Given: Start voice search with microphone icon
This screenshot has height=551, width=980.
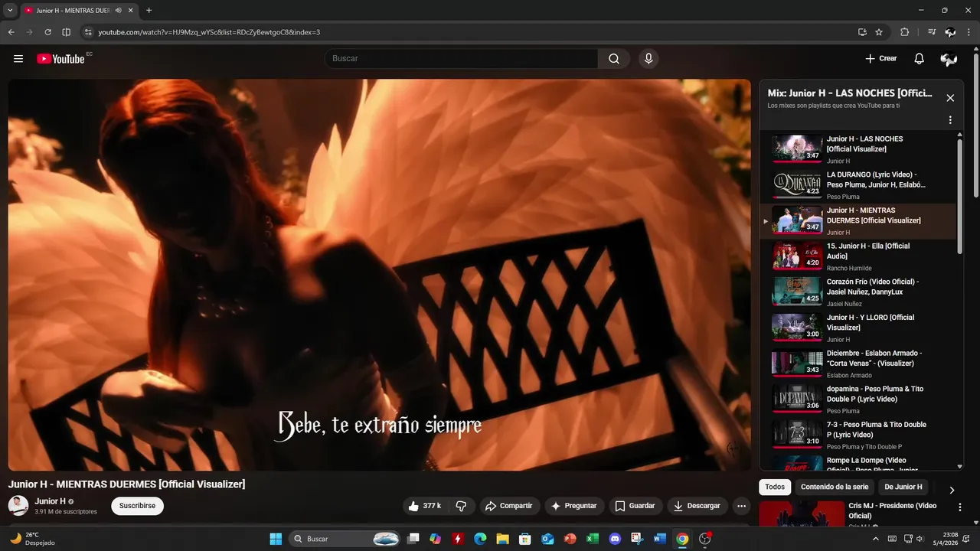Looking at the screenshot, I should [648, 59].
